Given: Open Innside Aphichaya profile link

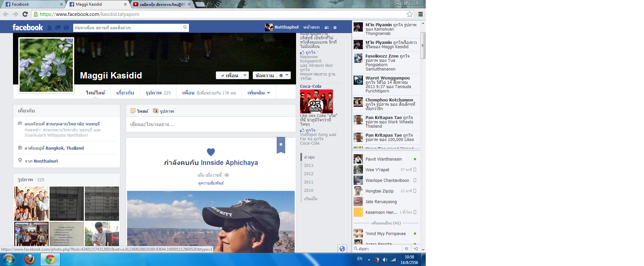Looking at the screenshot, I should click(x=229, y=163).
